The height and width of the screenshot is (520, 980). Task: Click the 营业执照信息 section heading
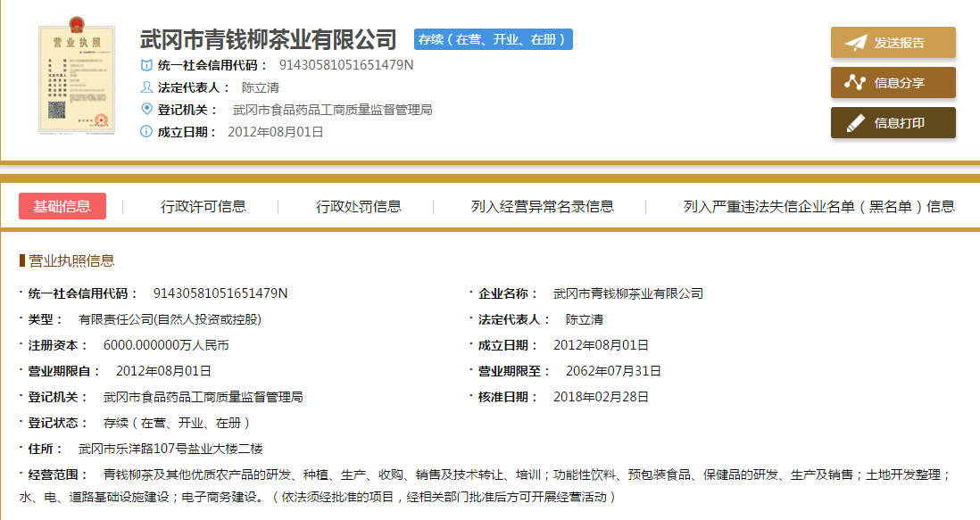click(71, 260)
